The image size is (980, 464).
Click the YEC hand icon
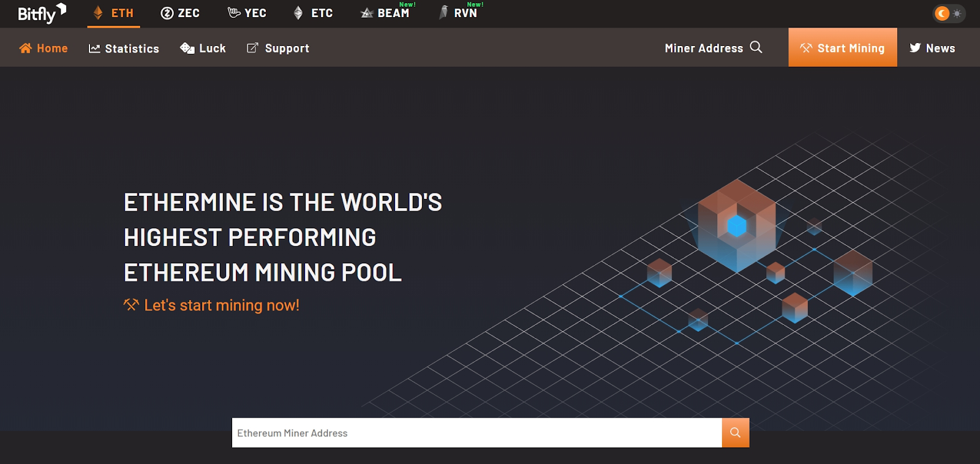234,13
